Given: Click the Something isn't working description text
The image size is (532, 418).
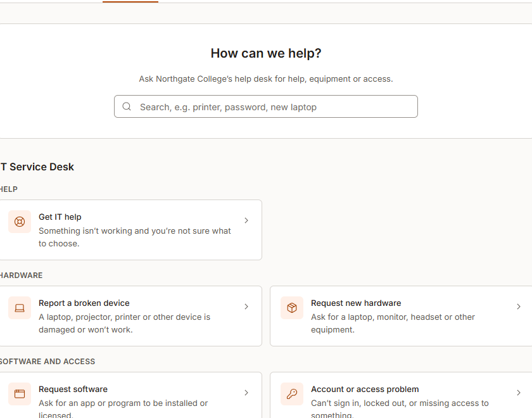Looking at the screenshot, I should coord(135,237).
